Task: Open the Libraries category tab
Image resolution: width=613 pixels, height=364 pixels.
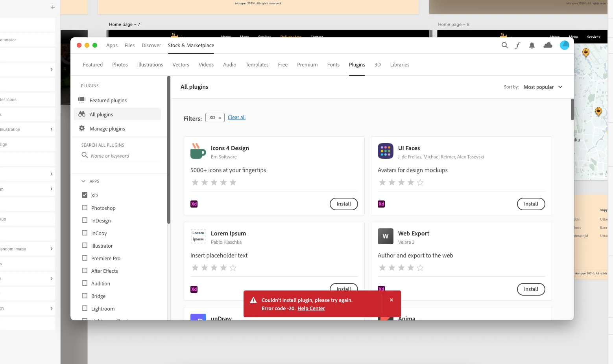Action: click(x=400, y=64)
